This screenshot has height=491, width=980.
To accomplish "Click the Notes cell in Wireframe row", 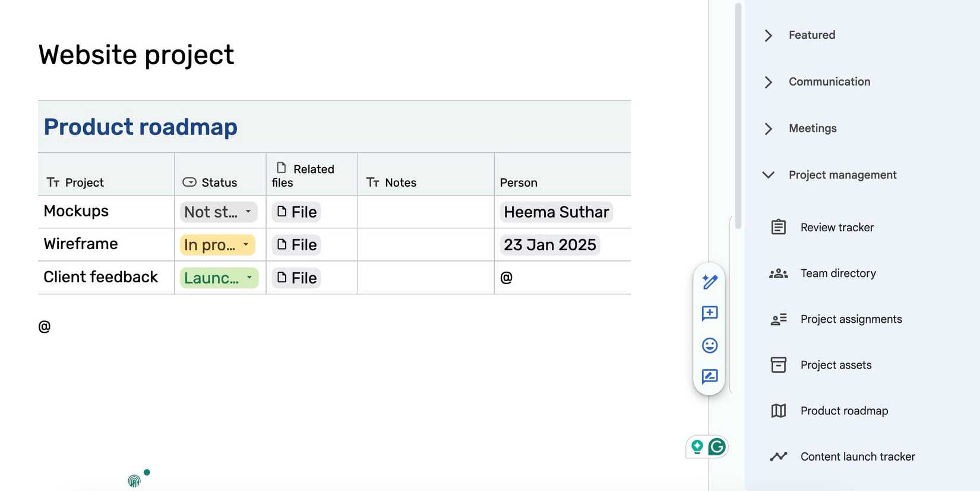I will tap(425, 245).
